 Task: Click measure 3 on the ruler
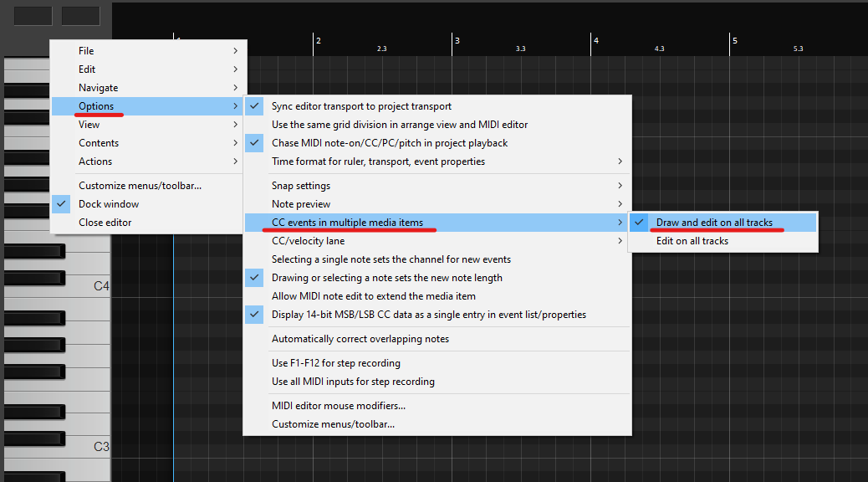(457, 40)
